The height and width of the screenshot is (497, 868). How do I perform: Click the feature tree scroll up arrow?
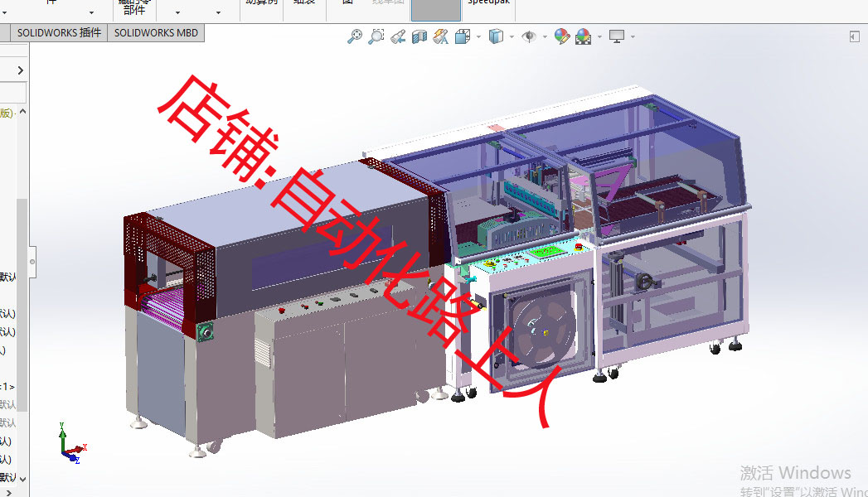click(x=22, y=112)
